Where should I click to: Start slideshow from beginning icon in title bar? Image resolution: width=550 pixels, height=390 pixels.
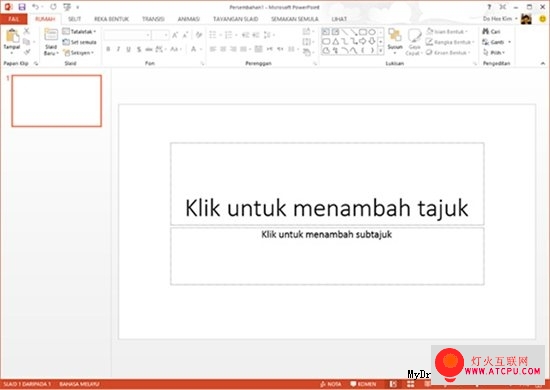coord(67,7)
